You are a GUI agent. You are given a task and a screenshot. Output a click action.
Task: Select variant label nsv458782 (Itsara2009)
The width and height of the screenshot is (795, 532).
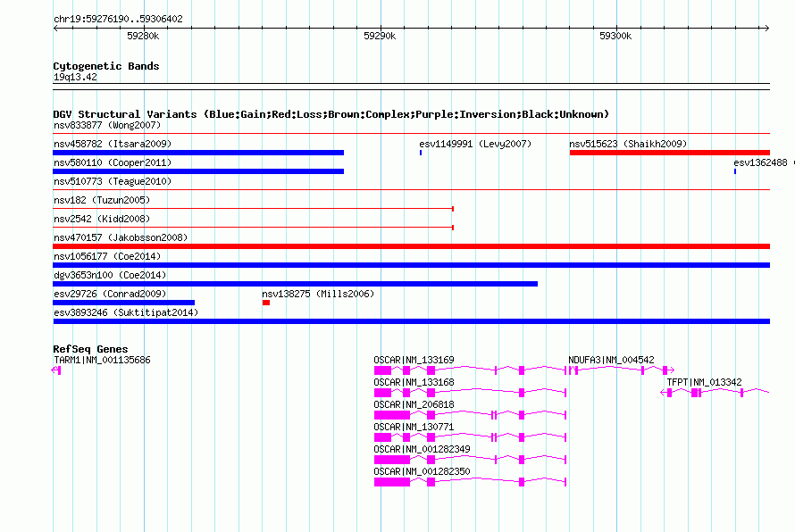tap(113, 144)
